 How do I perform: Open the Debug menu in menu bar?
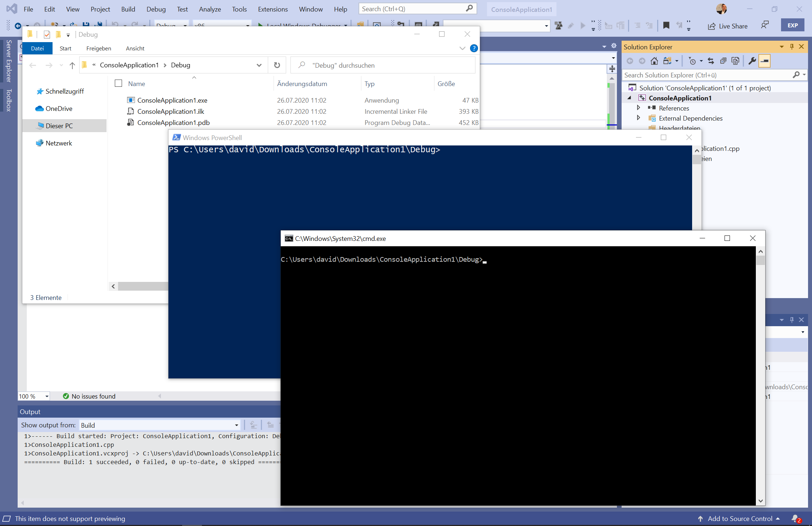tap(155, 8)
